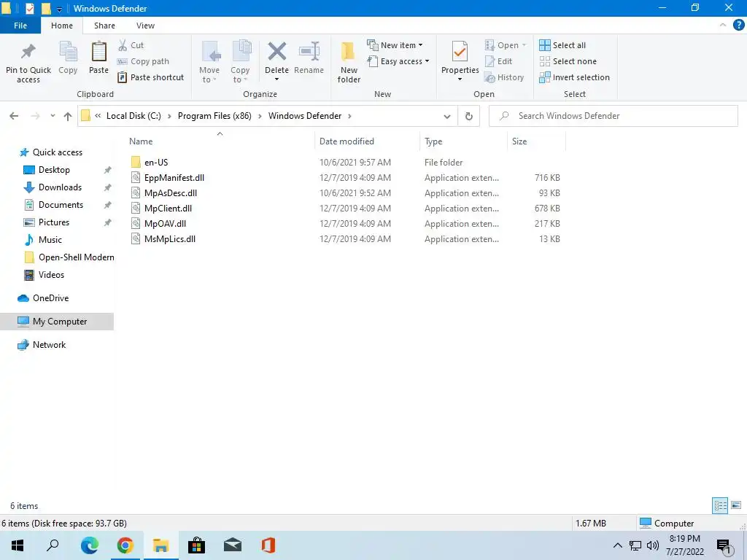Switch to the Home tab
Image resolution: width=747 pixels, height=560 pixels.
tap(62, 26)
